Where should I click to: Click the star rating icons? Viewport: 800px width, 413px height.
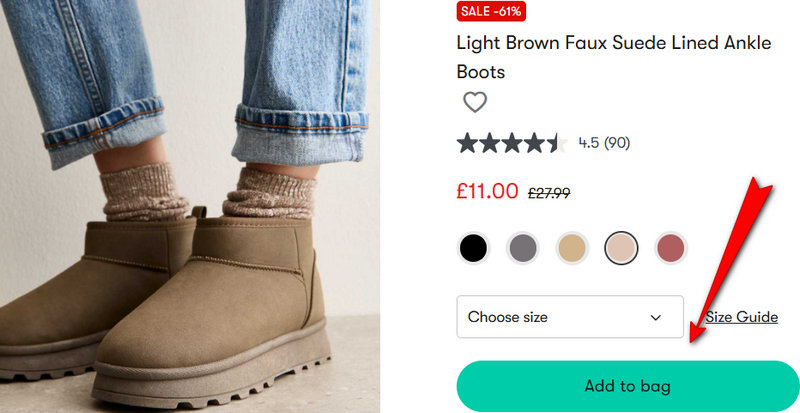coord(511,143)
